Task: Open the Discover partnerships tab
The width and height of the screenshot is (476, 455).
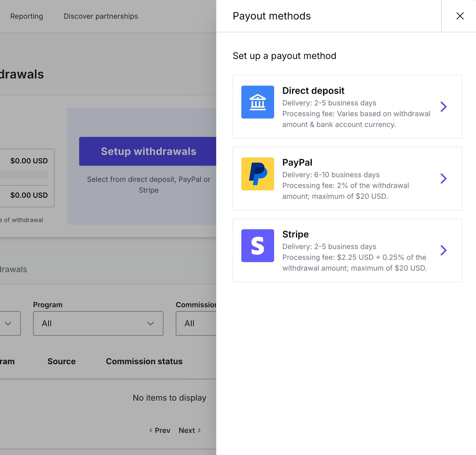Action: point(101,16)
